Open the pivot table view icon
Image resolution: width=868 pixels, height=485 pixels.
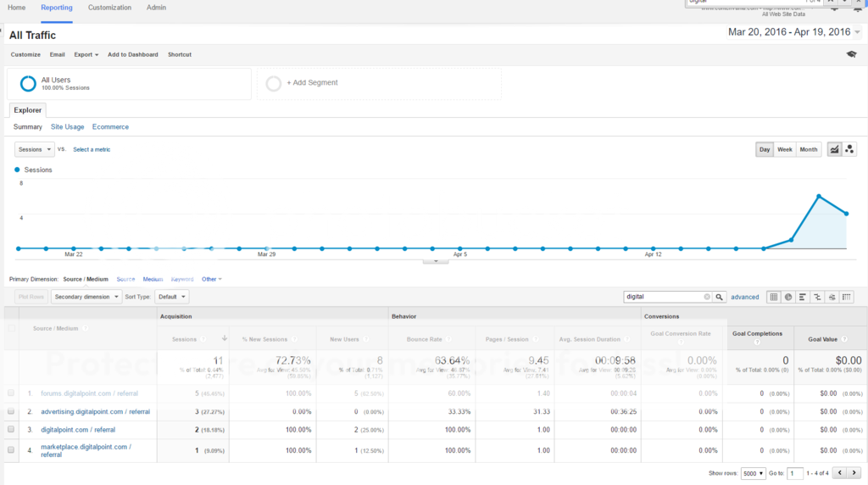(x=847, y=297)
